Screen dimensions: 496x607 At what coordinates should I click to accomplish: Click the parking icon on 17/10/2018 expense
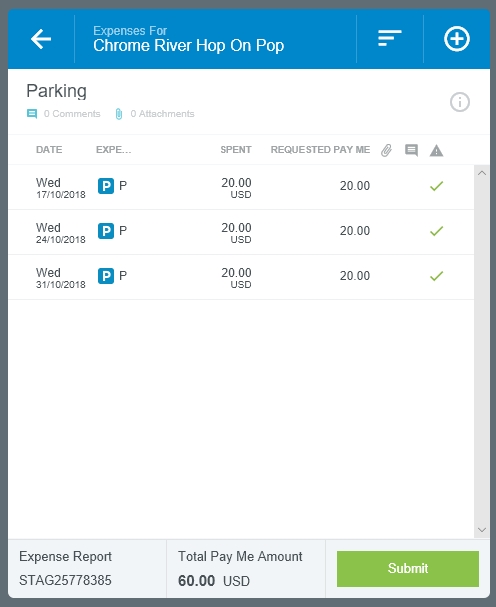(106, 186)
